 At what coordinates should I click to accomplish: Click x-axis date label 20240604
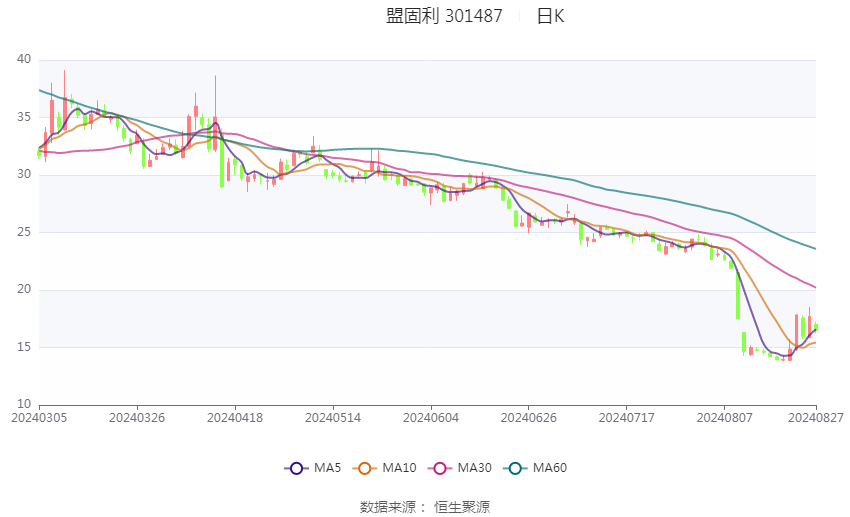point(431,418)
